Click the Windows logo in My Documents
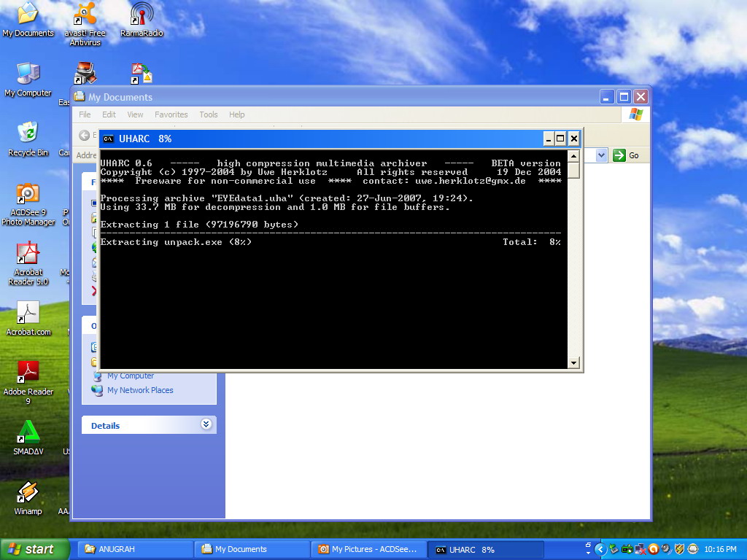Image resolution: width=747 pixels, height=560 pixels. pos(636,114)
